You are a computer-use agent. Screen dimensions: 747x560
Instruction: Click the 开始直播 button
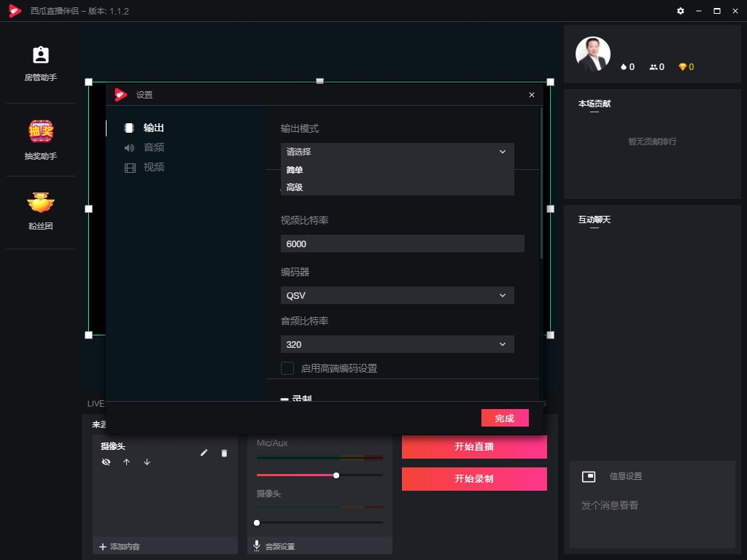tap(474, 446)
